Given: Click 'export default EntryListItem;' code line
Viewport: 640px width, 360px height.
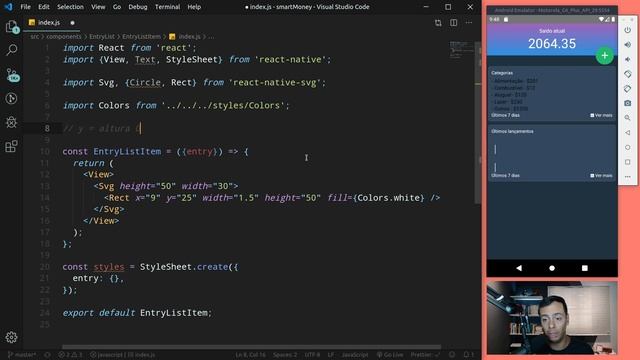Looking at the screenshot, I should point(137,313).
